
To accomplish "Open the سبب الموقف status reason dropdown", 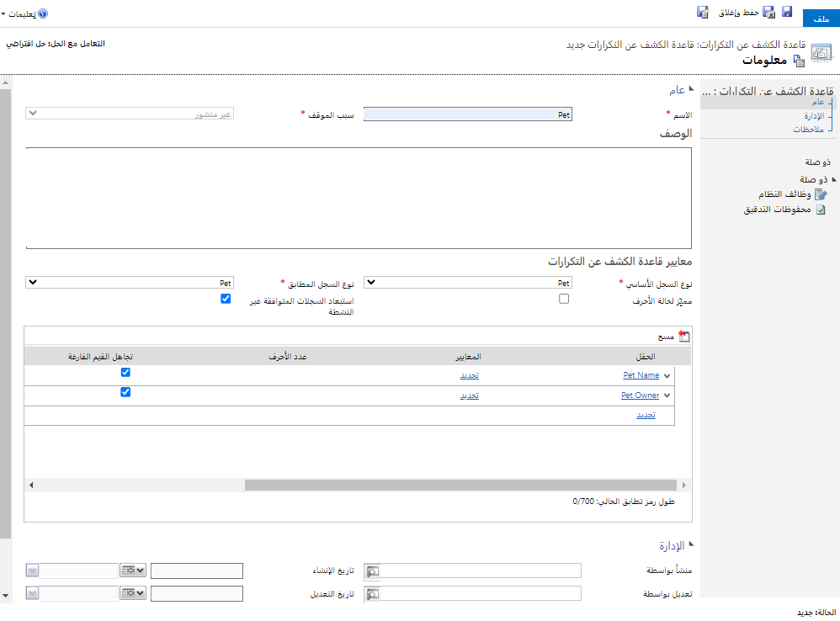I will point(130,114).
